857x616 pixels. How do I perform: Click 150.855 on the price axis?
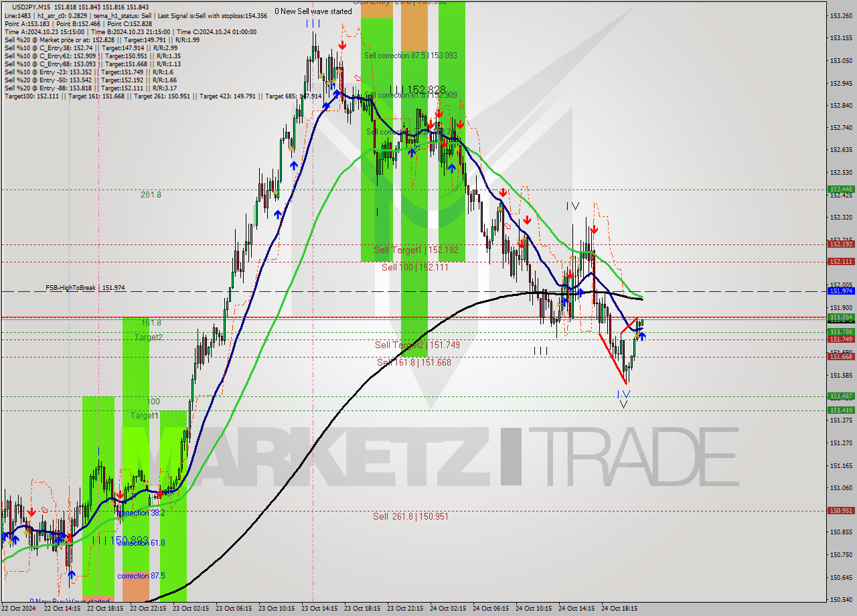point(841,532)
